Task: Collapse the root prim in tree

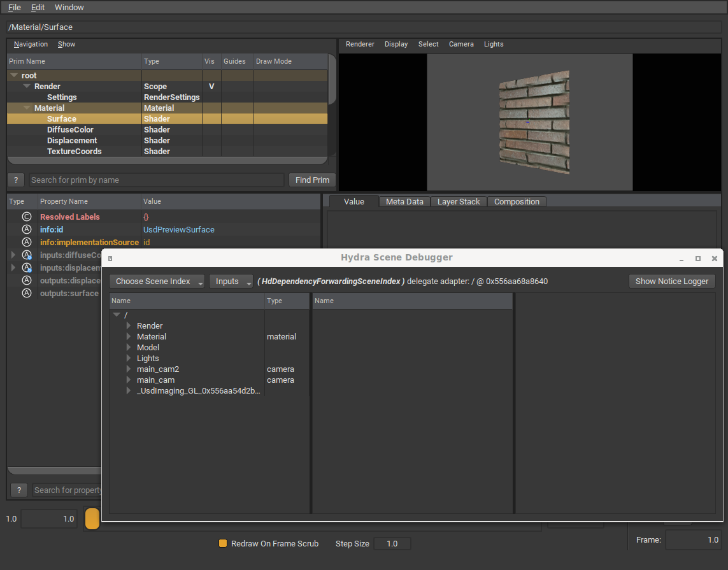Action: (x=14, y=75)
